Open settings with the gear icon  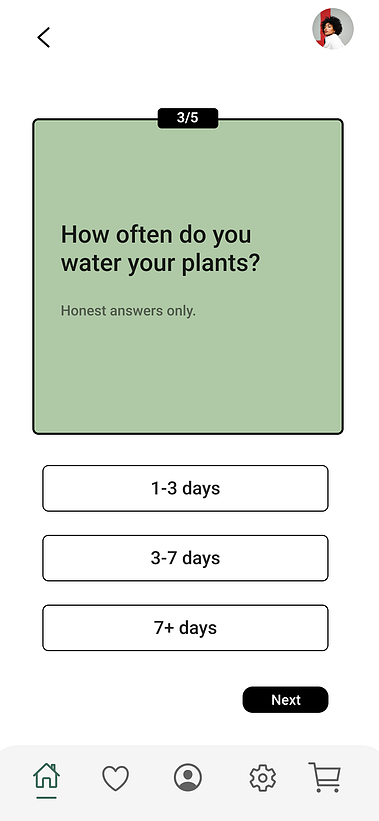pos(262,778)
